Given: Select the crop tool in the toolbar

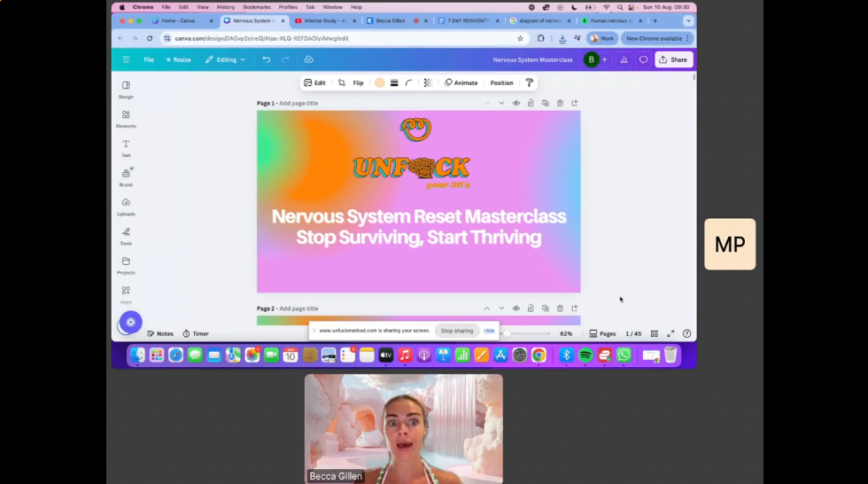Looking at the screenshot, I should point(342,83).
